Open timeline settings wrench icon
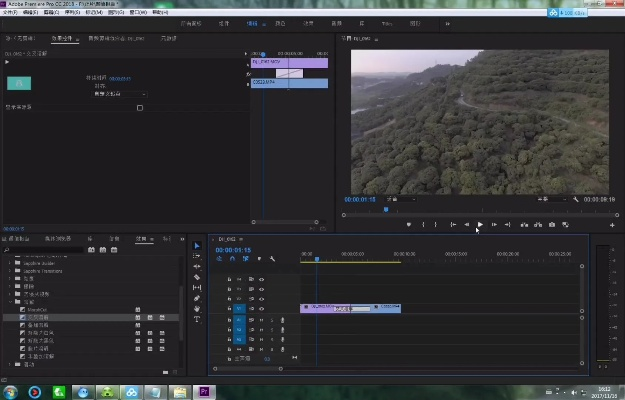625x400 pixels. click(272, 259)
